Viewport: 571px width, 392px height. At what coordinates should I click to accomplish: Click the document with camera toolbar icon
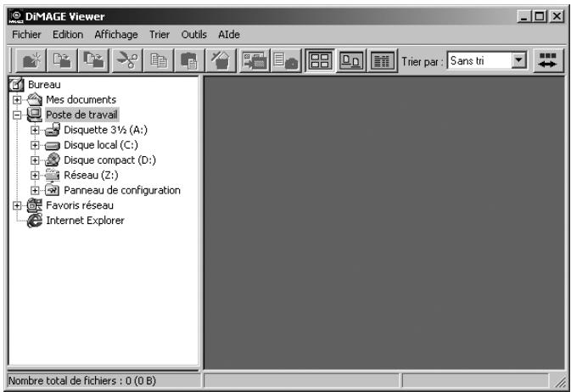pyautogui.click(x=285, y=60)
